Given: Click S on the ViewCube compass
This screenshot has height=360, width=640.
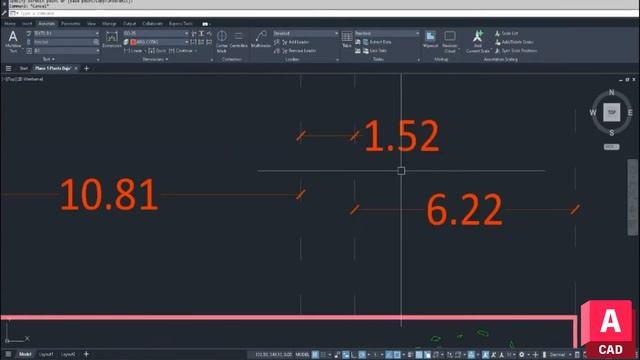Looking at the screenshot, I should 611,133.
